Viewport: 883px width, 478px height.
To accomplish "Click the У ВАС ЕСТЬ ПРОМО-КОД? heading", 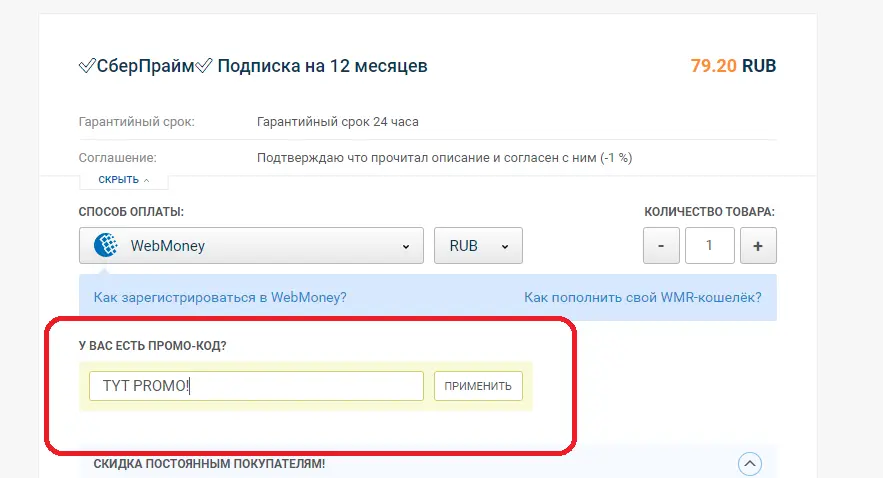I will point(153,346).
